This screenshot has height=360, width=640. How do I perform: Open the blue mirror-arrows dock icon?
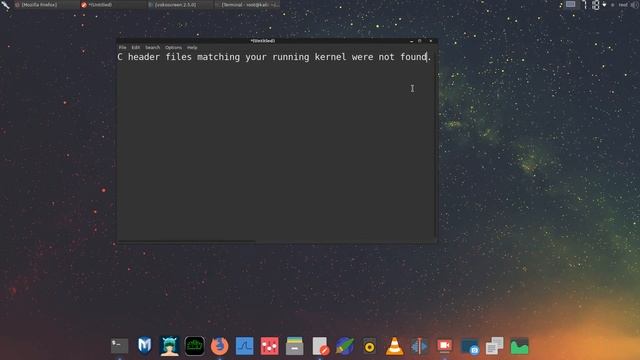click(x=419, y=346)
